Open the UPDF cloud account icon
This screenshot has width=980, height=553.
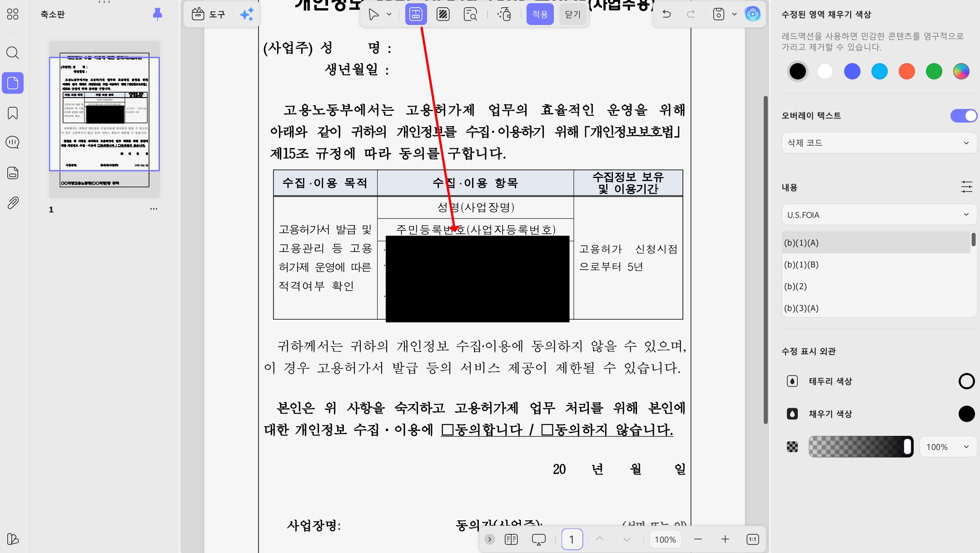click(753, 14)
